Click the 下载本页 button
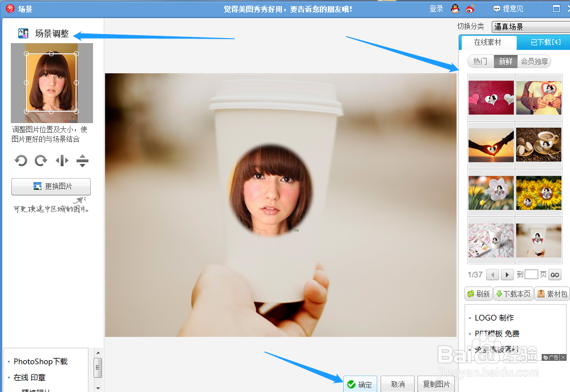The image size is (570, 392). (x=513, y=293)
